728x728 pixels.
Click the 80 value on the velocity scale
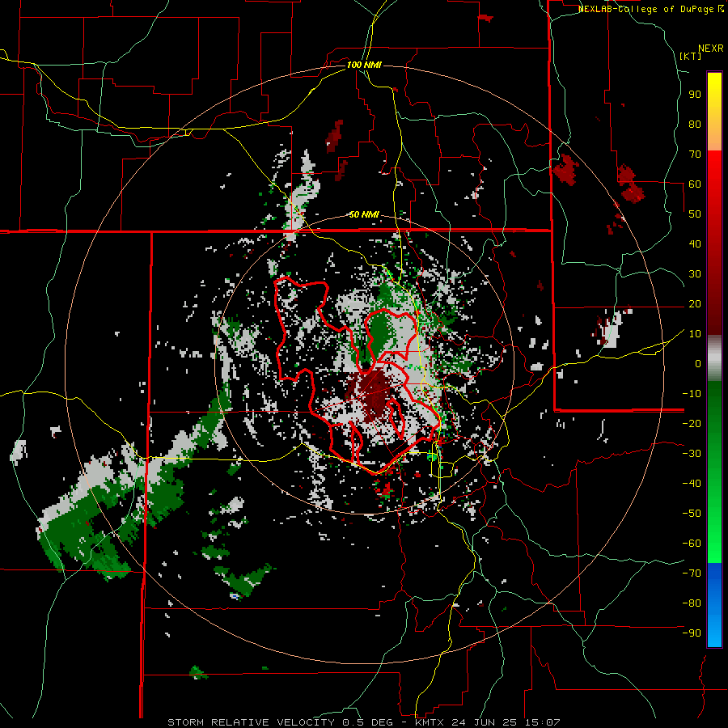(695, 125)
